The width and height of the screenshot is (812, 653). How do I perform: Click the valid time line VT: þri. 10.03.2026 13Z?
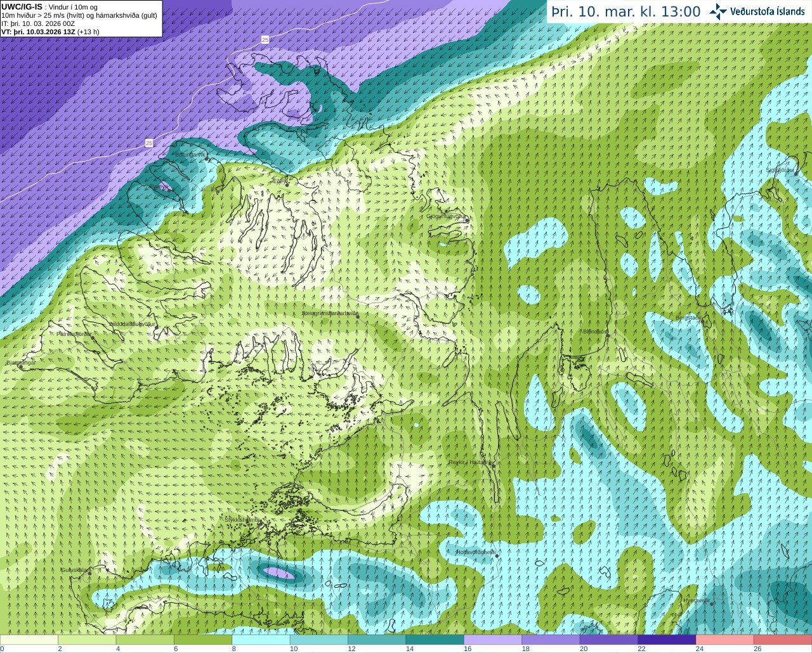tap(39, 32)
